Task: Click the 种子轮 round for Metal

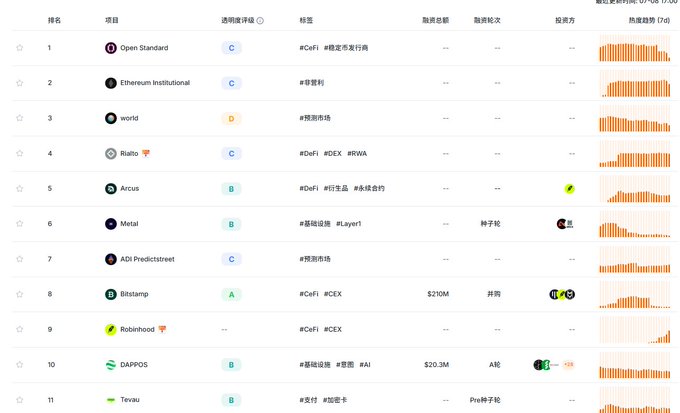Action: coord(490,223)
